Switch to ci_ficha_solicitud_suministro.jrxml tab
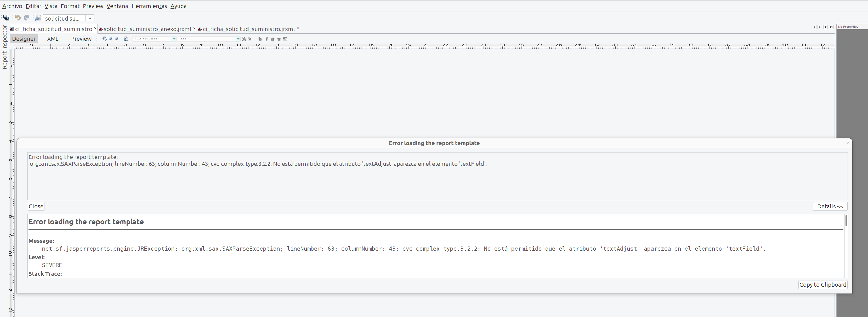 [249, 29]
